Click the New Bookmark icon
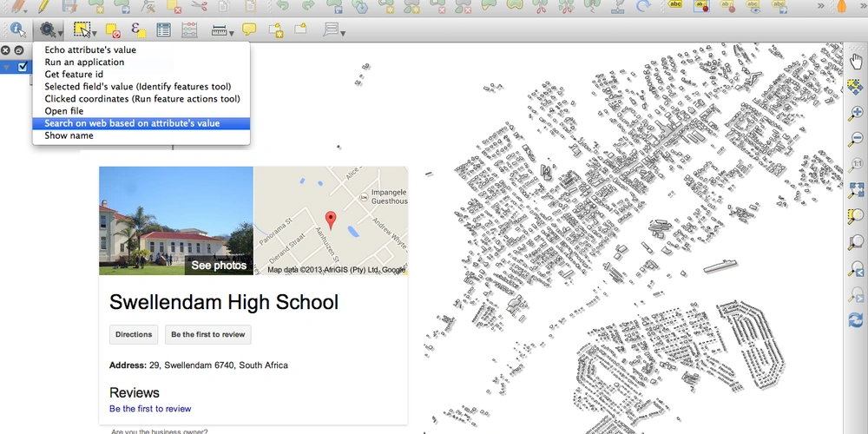The width and height of the screenshot is (868, 434). 275,30
